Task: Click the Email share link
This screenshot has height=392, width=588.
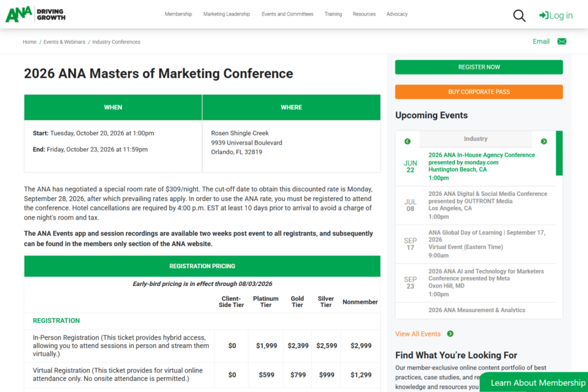Action: pyautogui.click(x=541, y=41)
